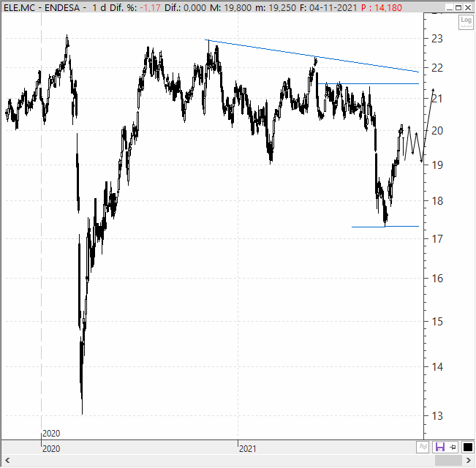Minimize the ENDESA chart window
Image resolution: width=476 pixels, height=468 pixels.
(450, 7)
